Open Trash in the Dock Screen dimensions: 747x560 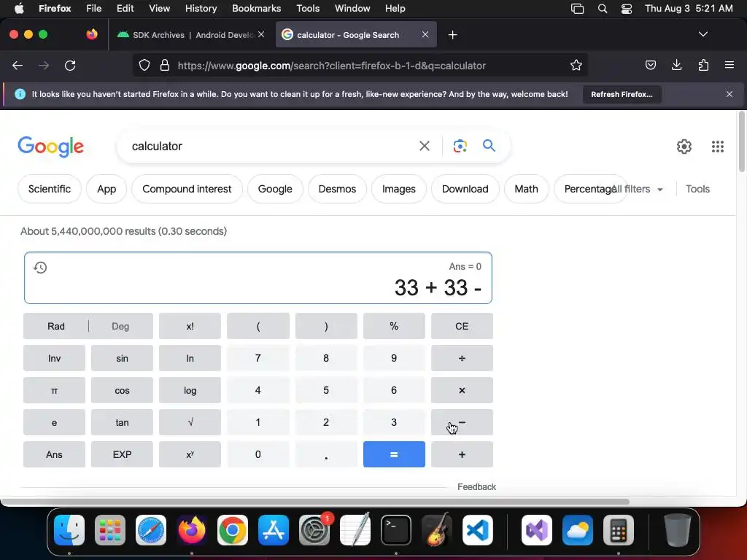(x=677, y=530)
